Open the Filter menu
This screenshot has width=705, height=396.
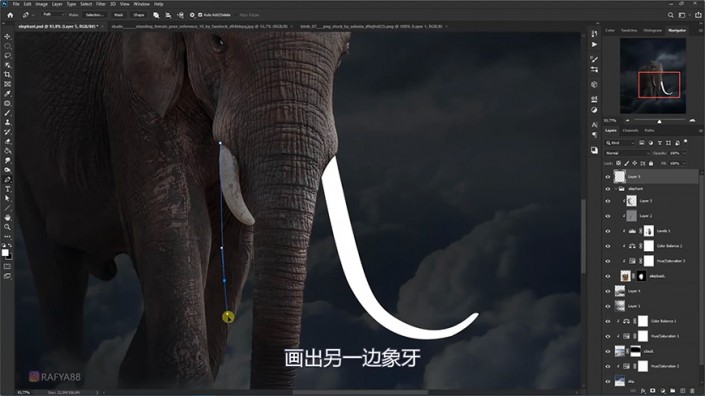[101, 4]
